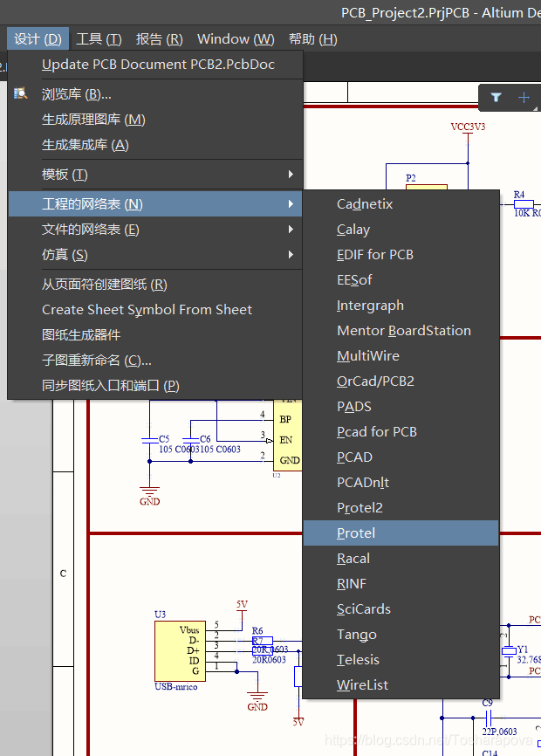Click connector P2 in the schematic
Image resolution: width=541 pixels, height=756 pixels.
click(x=427, y=187)
